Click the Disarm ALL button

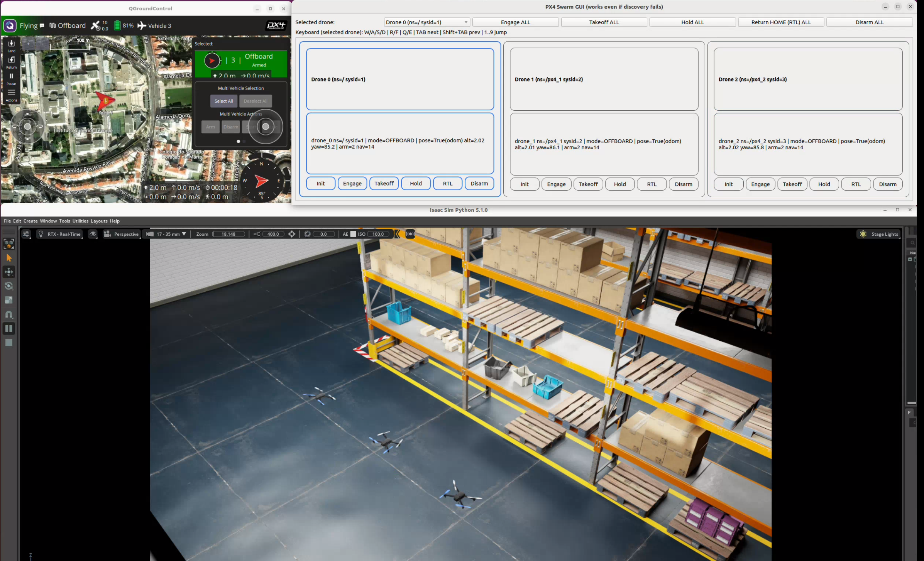[870, 22]
